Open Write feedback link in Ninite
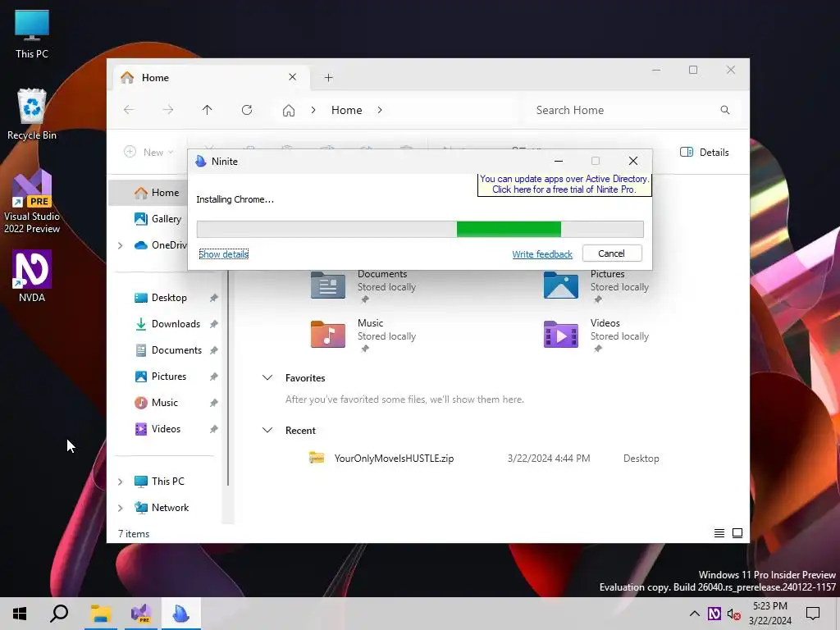Viewport: 840px width, 630px height. coord(542,254)
